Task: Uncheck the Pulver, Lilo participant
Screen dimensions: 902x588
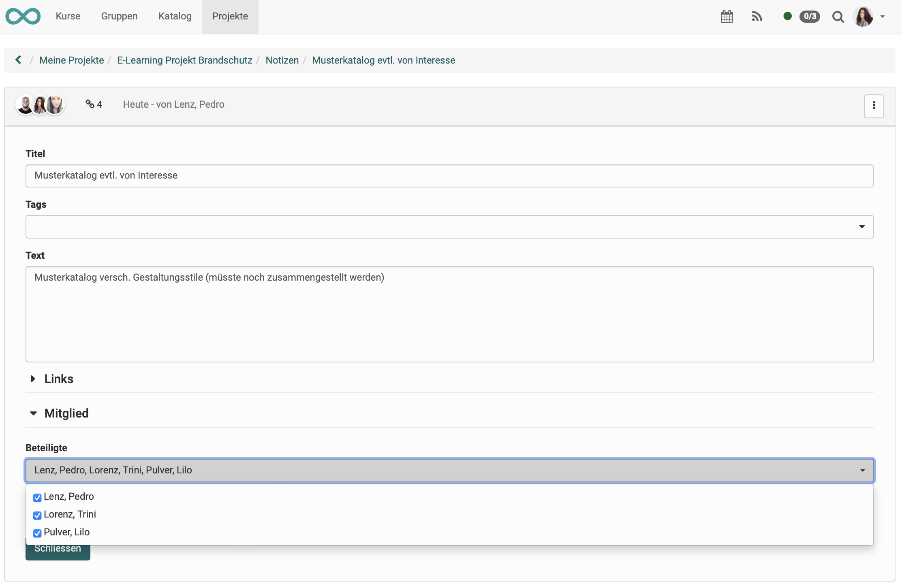Action: pyautogui.click(x=37, y=533)
